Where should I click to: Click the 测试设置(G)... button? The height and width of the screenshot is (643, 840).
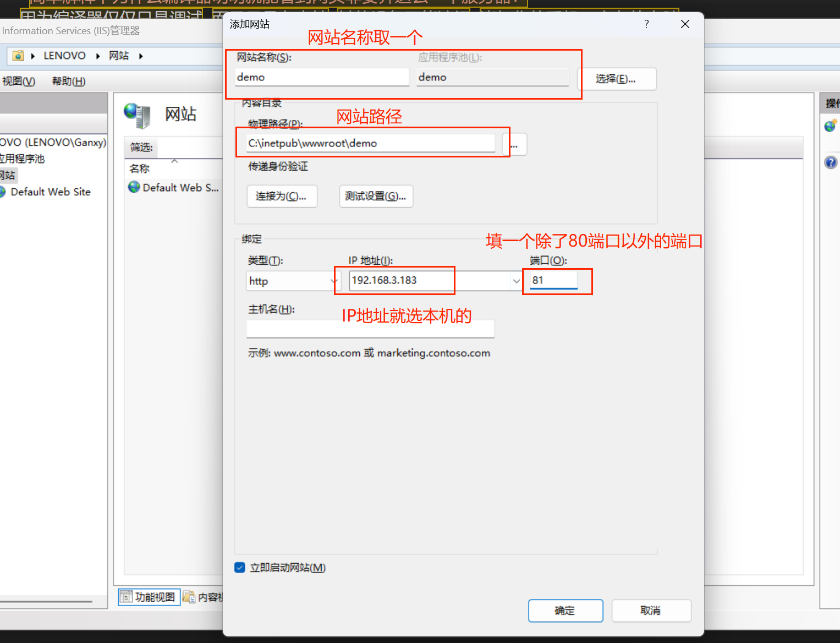point(376,196)
